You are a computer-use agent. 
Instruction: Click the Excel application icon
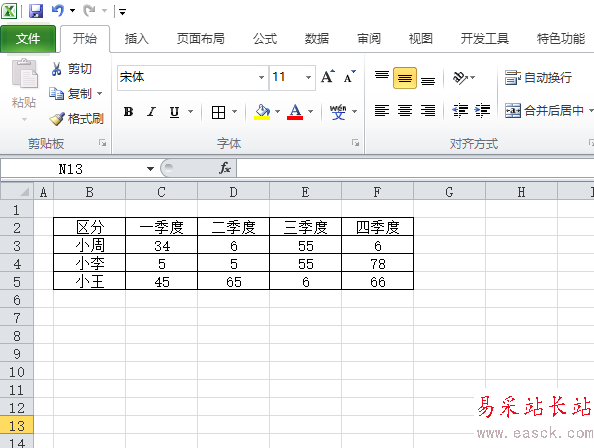coord(9,11)
